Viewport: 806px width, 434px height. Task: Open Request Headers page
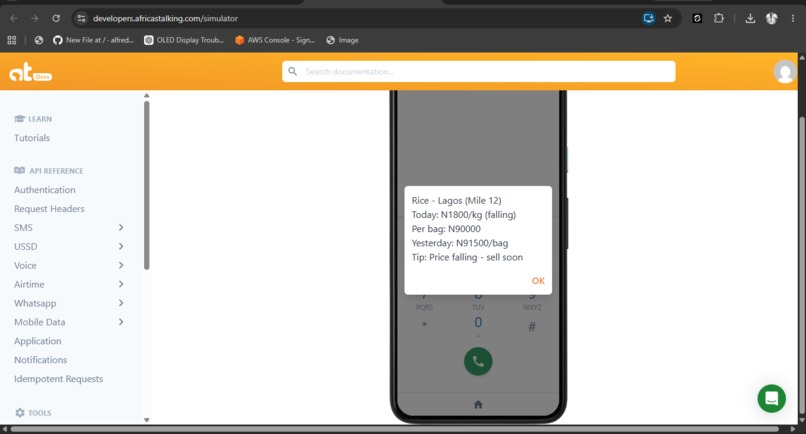point(49,209)
